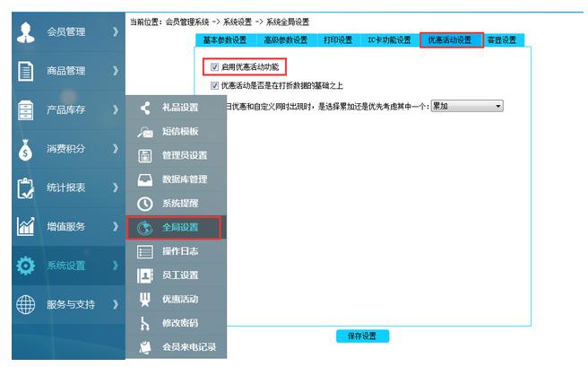Viewport: 588px width, 367px height.
Task: Click the 礼品设置 share icon
Action: pos(145,109)
